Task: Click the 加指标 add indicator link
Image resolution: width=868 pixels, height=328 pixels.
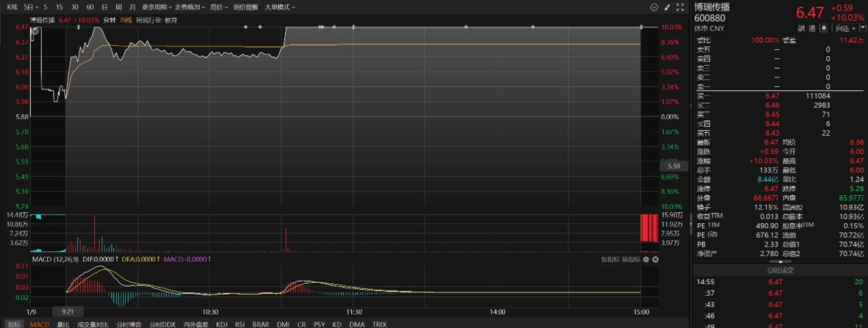Action: click(609, 260)
